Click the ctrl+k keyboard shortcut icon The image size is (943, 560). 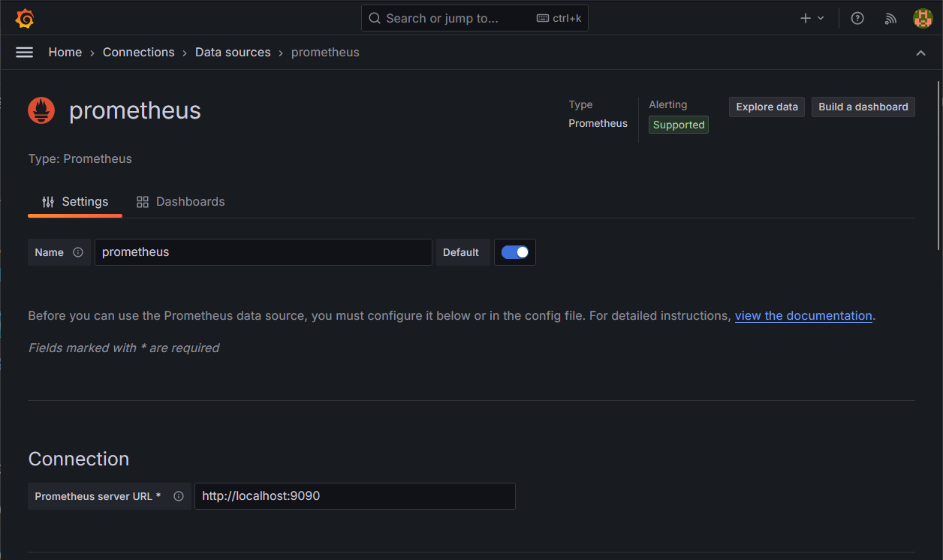click(542, 18)
